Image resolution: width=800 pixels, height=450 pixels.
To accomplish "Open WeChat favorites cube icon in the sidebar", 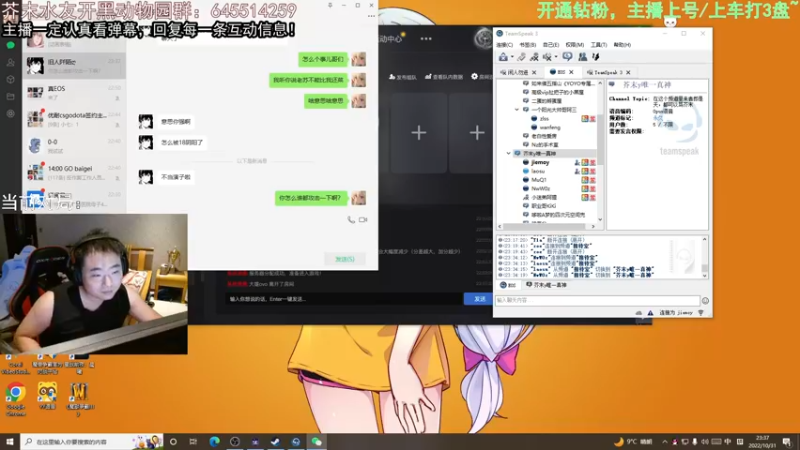I will point(11,80).
